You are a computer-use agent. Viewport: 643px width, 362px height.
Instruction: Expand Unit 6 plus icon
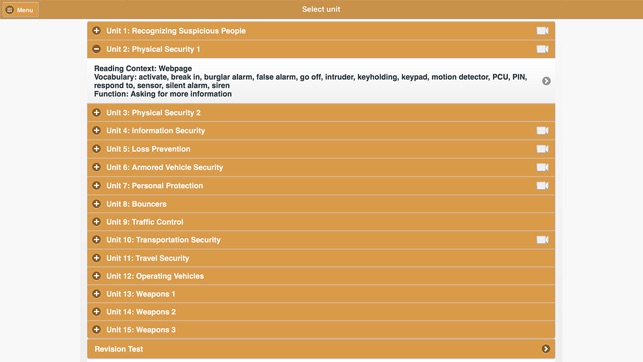pyautogui.click(x=96, y=167)
